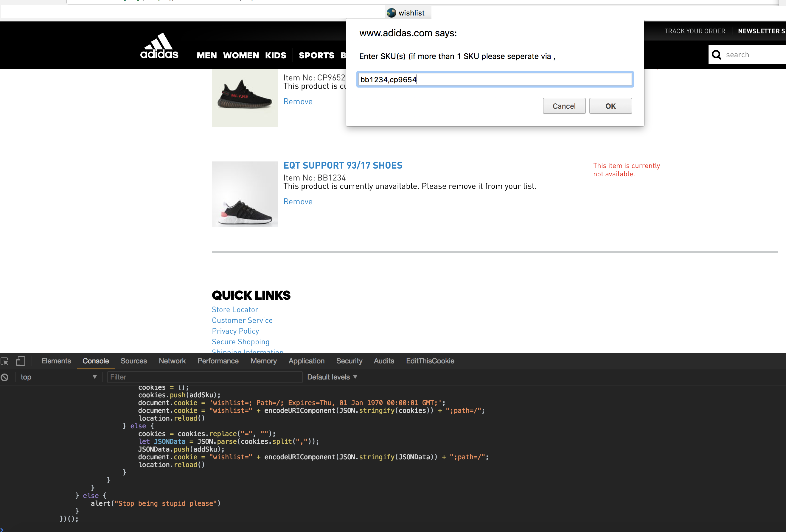Open Store Locator link

click(235, 310)
